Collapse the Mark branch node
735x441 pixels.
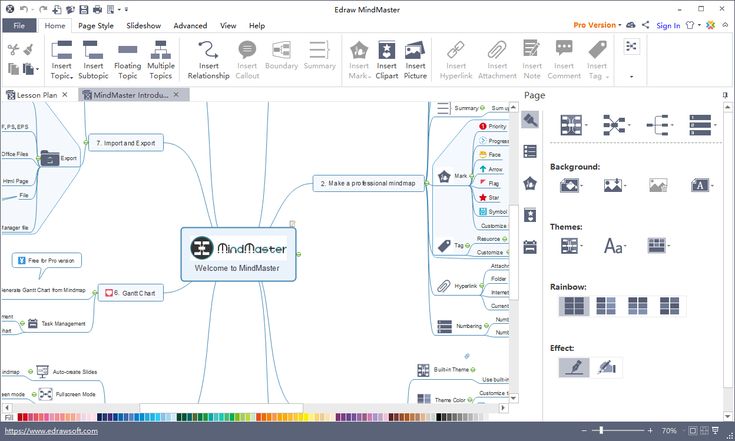click(471, 176)
